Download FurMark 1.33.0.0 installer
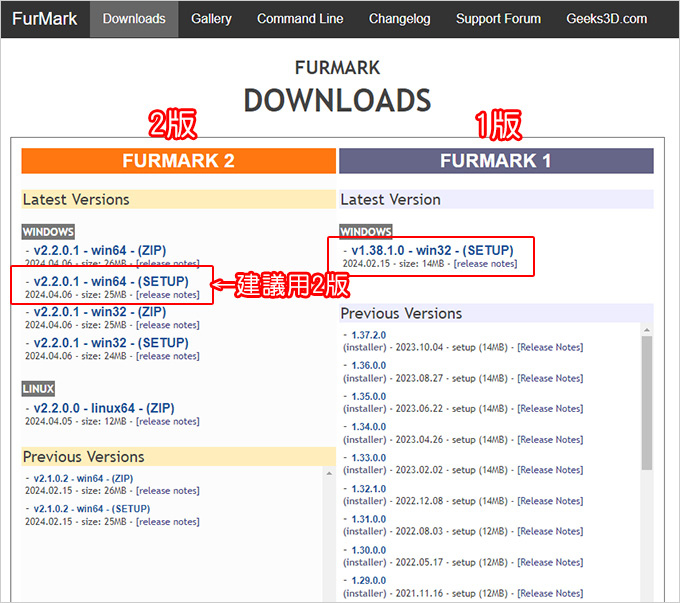The width and height of the screenshot is (680, 603). [369, 458]
